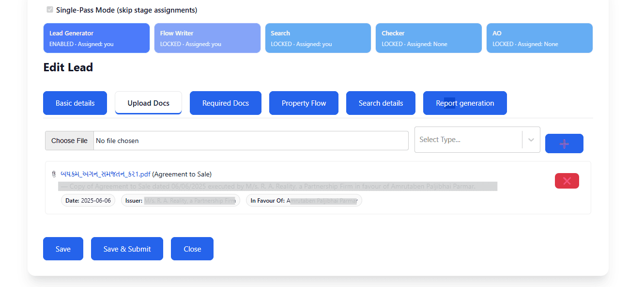The width and height of the screenshot is (644, 287).
Task: Go to the Search details tab
Action: [381, 103]
